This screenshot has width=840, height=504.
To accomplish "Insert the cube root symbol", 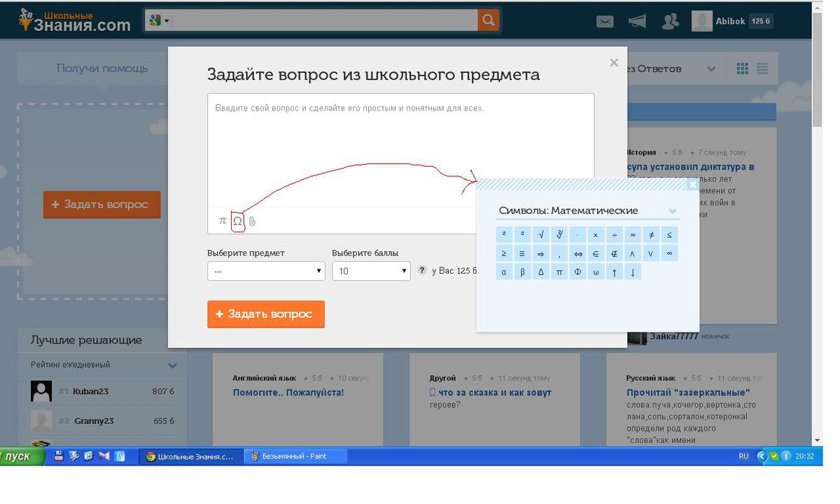I will (559, 235).
